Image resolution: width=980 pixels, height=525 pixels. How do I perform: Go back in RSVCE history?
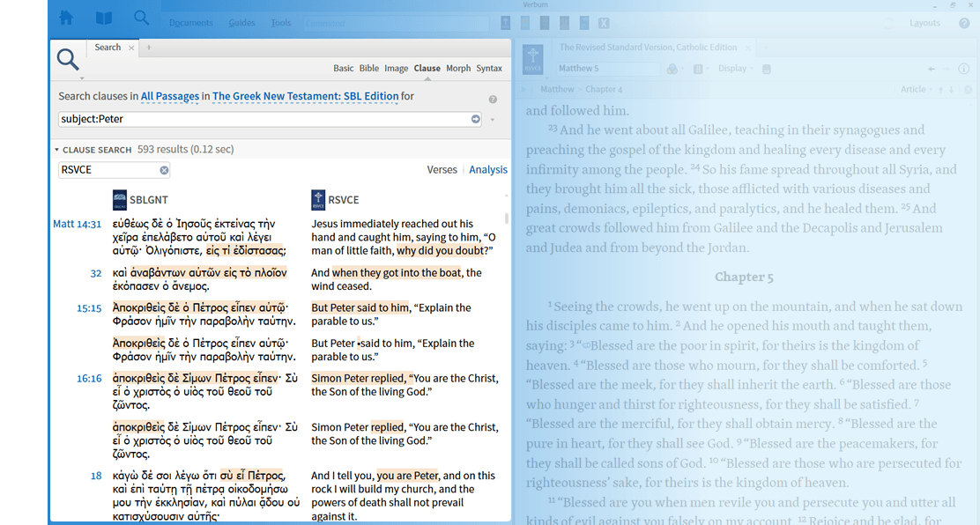pyautogui.click(x=932, y=69)
